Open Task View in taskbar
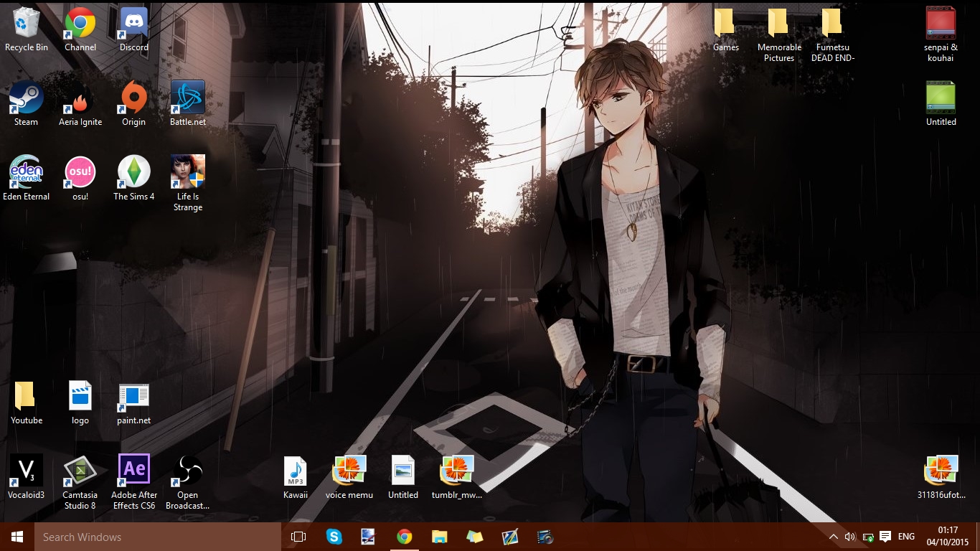 298,537
